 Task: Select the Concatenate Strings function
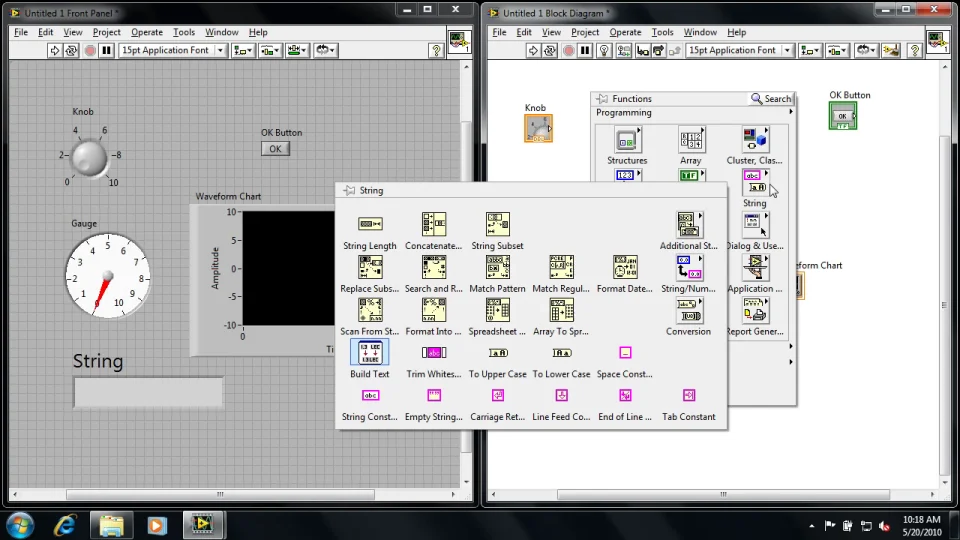[x=433, y=224]
